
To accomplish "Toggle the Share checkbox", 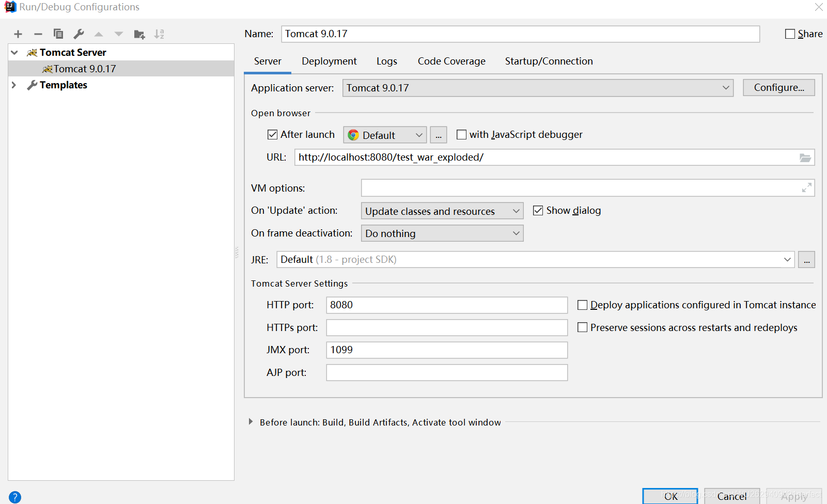I will [790, 34].
